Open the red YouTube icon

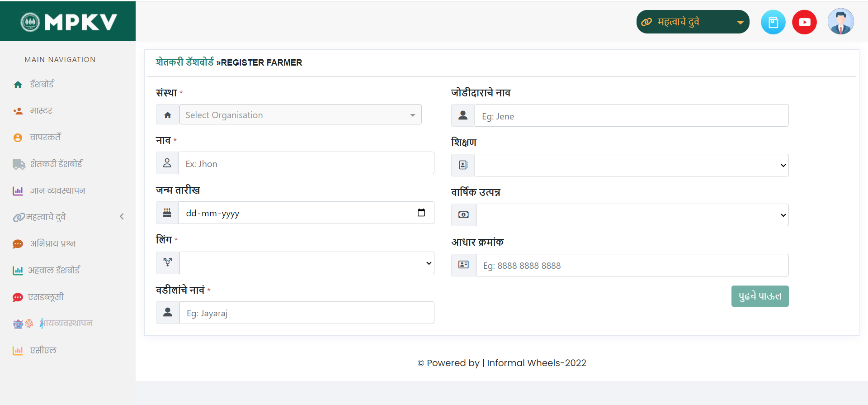pyautogui.click(x=804, y=22)
